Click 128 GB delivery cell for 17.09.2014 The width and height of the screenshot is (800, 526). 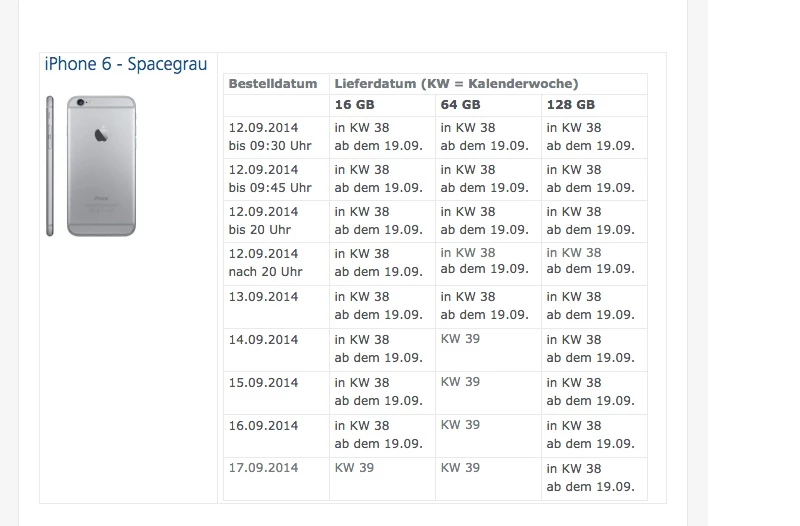594,479
